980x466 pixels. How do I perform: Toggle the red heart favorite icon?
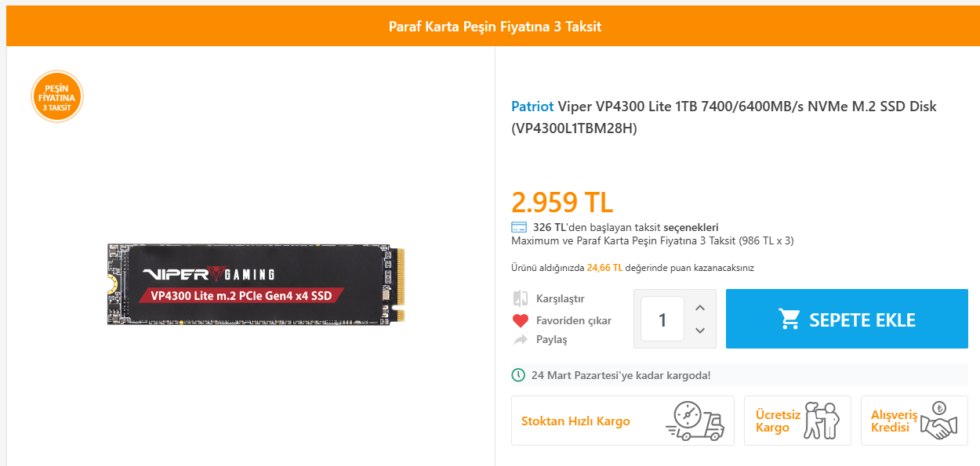[521, 320]
